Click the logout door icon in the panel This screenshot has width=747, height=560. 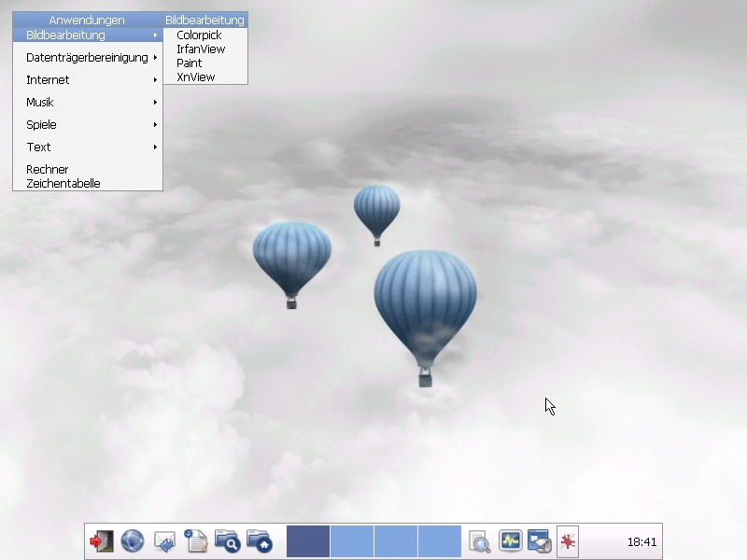click(x=102, y=541)
